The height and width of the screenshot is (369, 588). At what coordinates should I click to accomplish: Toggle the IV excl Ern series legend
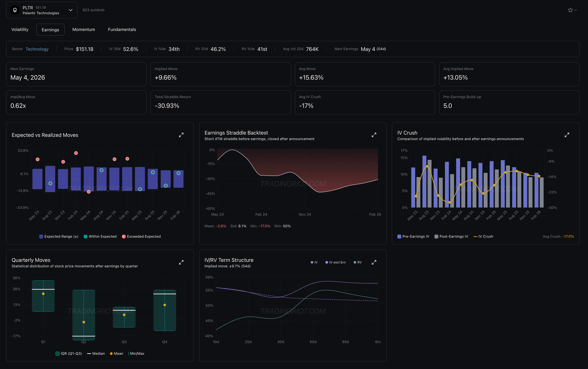pyautogui.click(x=335, y=262)
